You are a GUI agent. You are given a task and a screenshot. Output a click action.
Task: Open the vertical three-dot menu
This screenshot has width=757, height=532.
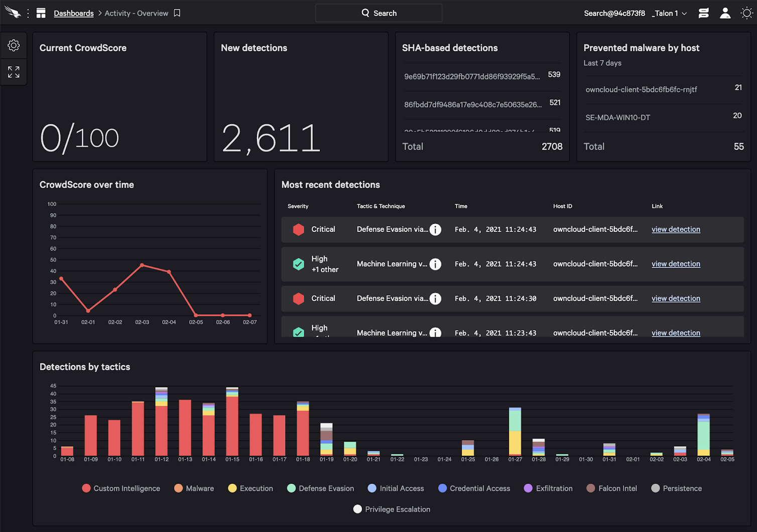[29, 13]
